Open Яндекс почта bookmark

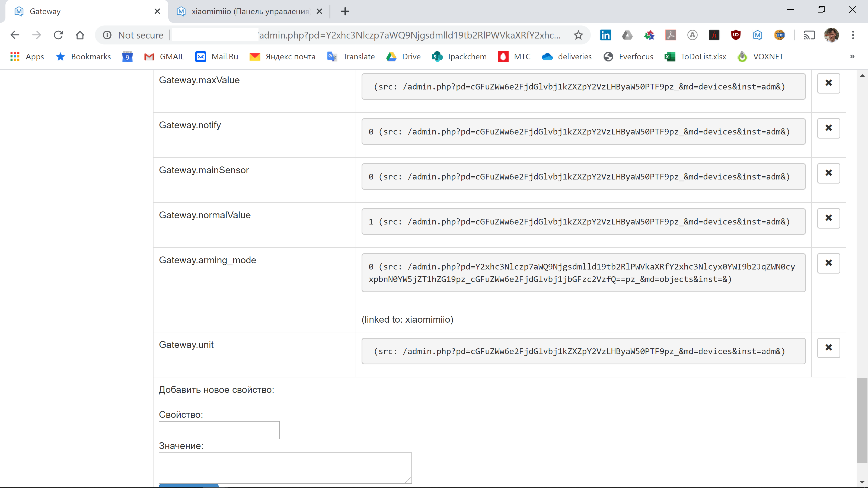point(282,56)
